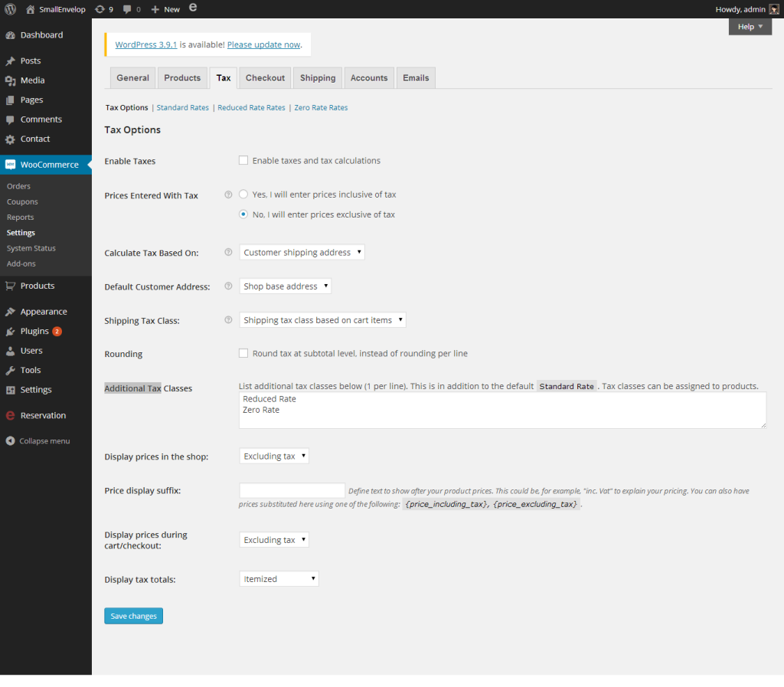Click the Pages icon in sidebar
The height and width of the screenshot is (687, 784).
pyautogui.click(x=10, y=100)
